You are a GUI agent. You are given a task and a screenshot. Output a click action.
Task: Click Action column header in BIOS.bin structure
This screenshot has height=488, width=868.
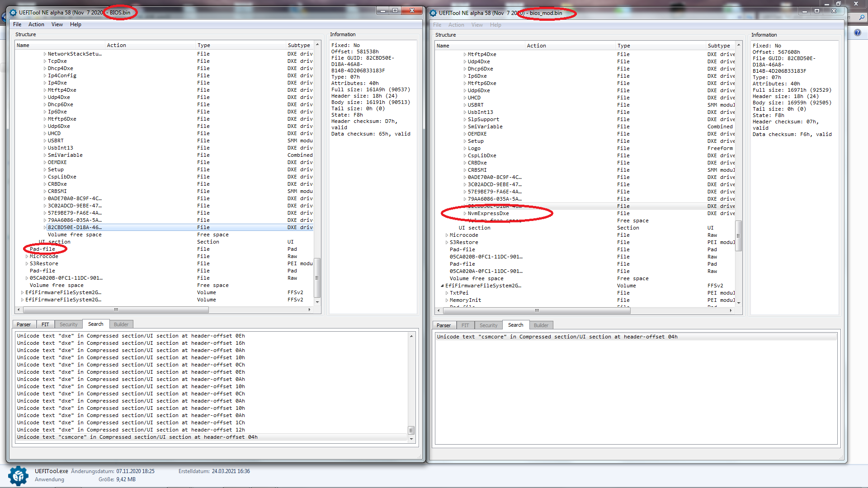150,45
